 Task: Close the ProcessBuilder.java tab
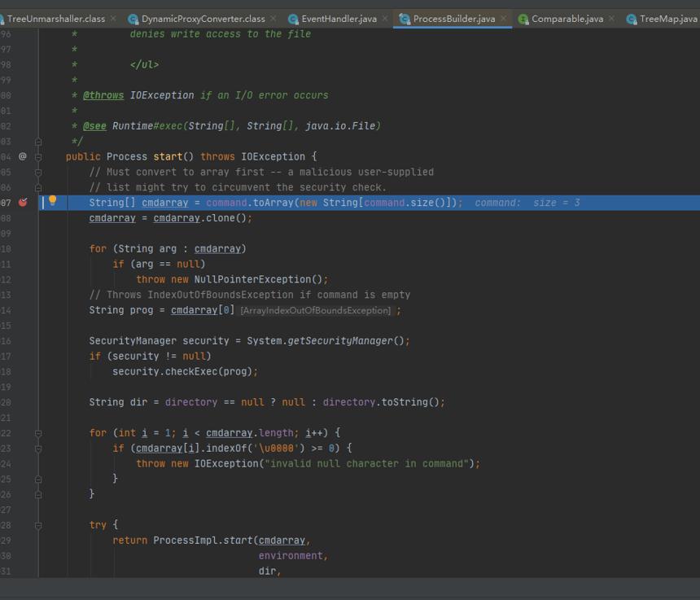[x=504, y=18]
